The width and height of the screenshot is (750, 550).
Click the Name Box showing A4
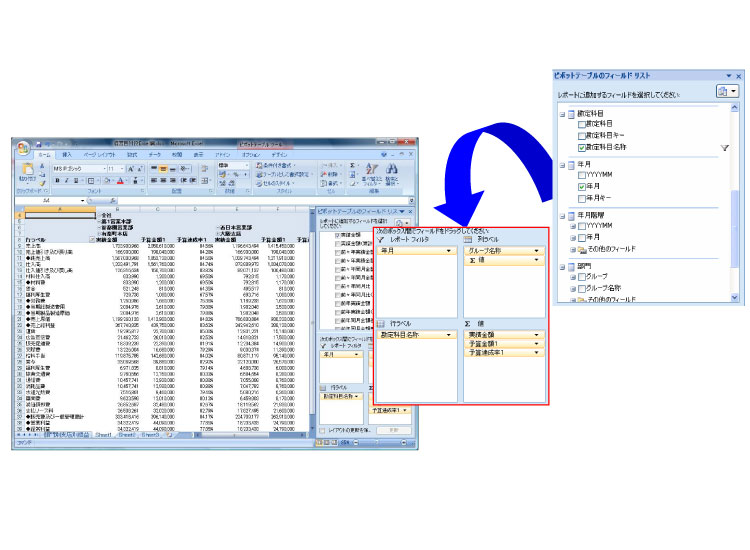click(x=50, y=201)
